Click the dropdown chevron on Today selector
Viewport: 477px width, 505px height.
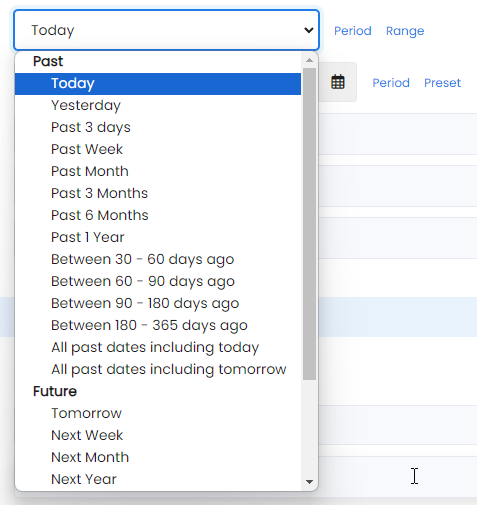309,30
